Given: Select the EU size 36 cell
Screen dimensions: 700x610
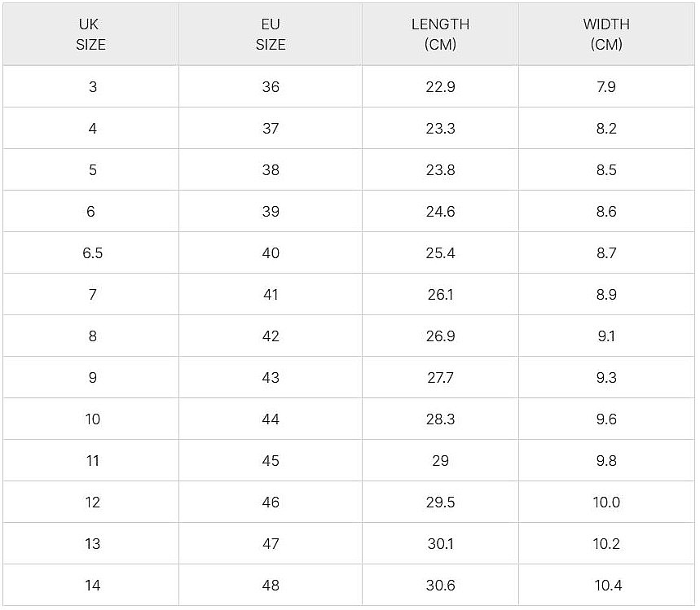Looking at the screenshot, I should [271, 87].
